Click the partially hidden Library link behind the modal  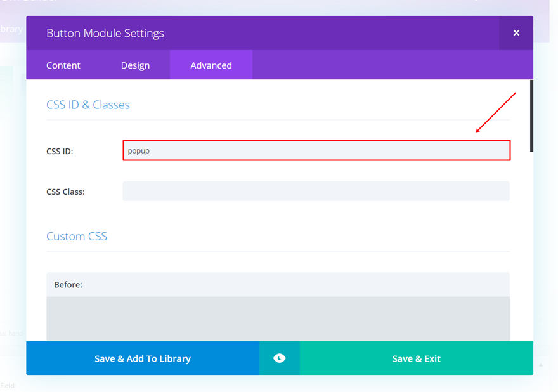click(11, 29)
